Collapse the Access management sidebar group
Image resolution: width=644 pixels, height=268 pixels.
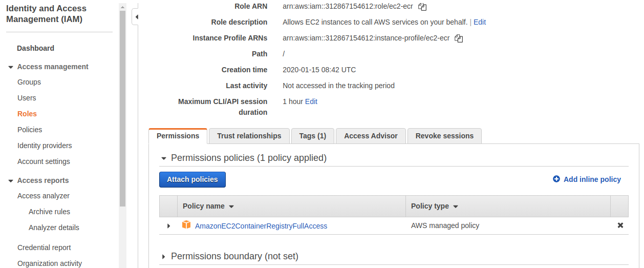pyautogui.click(x=11, y=67)
